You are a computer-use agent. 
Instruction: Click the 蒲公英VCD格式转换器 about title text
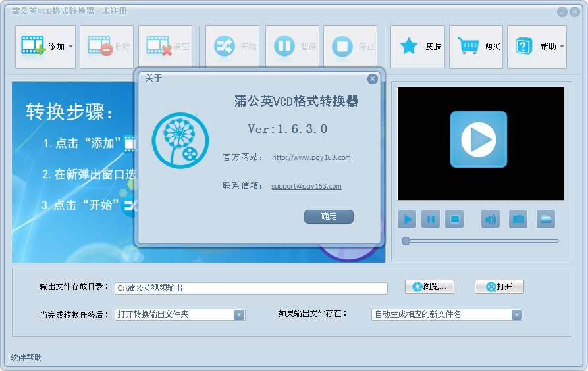point(296,101)
